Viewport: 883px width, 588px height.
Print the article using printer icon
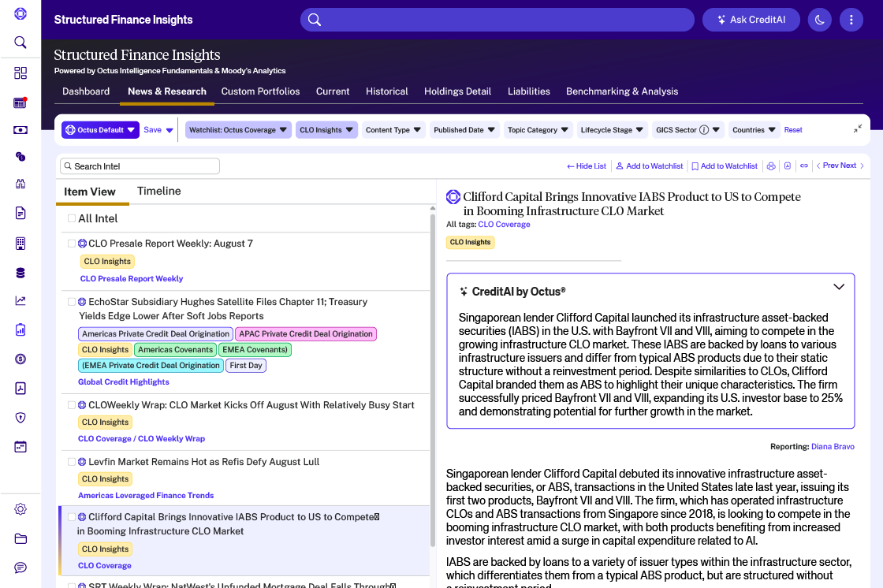(771, 166)
